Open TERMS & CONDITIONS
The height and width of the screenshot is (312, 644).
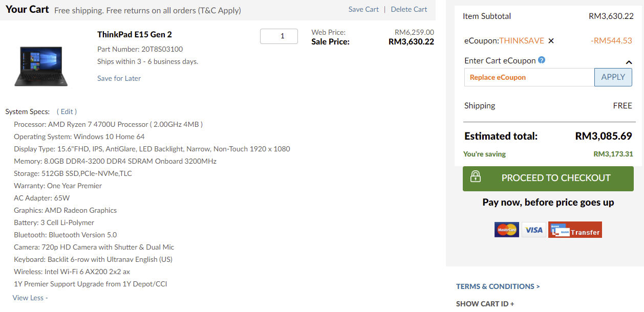click(x=498, y=286)
